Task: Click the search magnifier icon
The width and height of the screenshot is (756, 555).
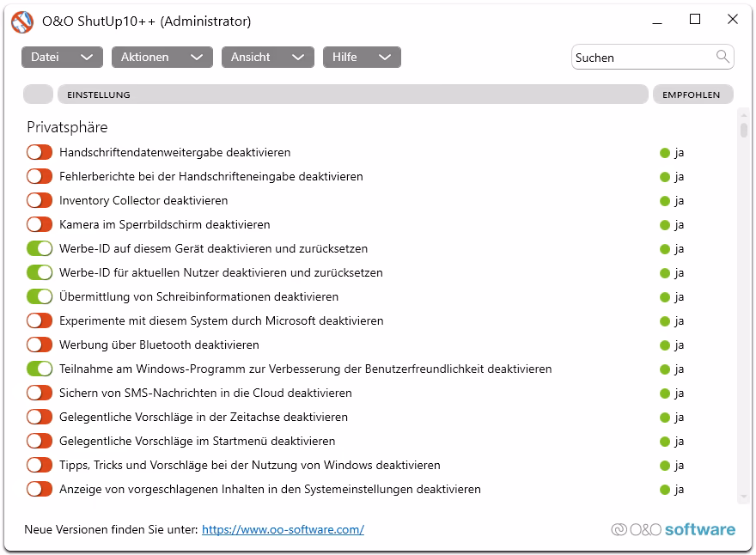Action: 722,57
